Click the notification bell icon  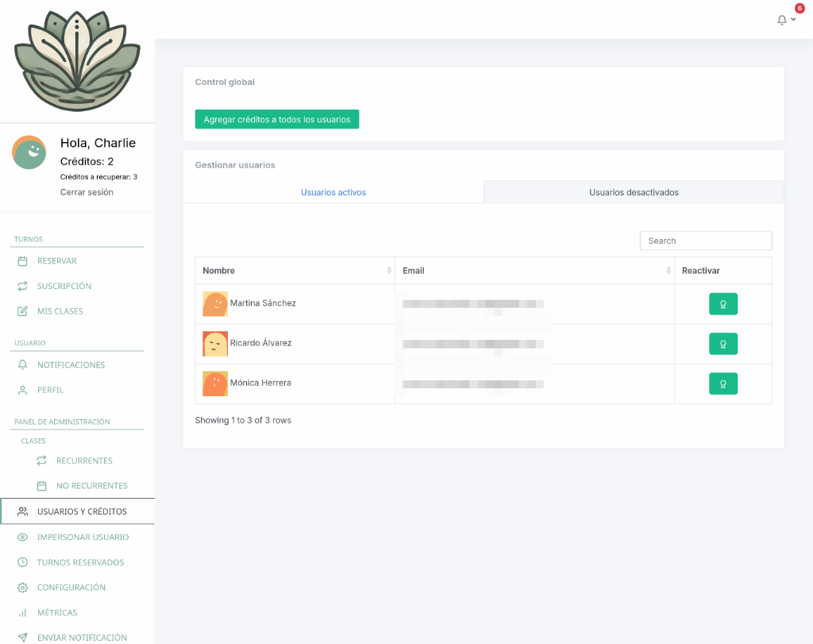pyautogui.click(x=782, y=20)
